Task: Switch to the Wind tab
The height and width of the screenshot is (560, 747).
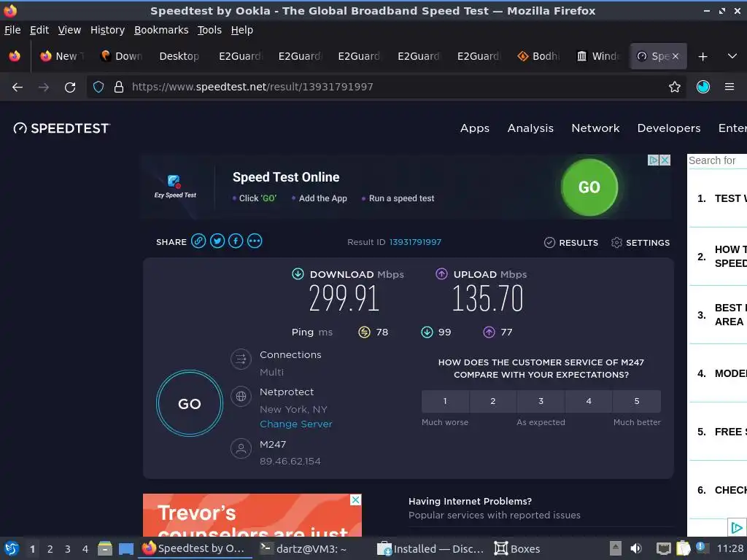Action: [x=599, y=56]
